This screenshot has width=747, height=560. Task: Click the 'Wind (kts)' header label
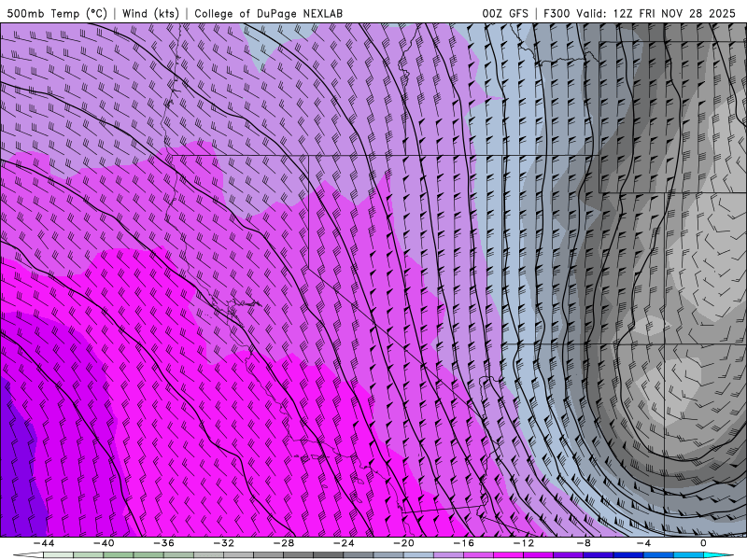click(x=150, y=13)
